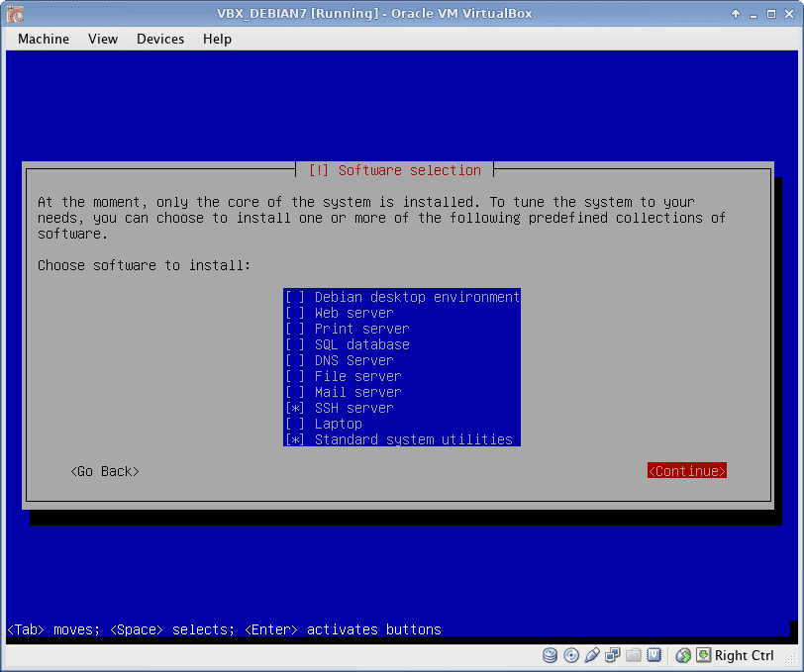Click the 'Choose software to install:' text

[145, 265]
